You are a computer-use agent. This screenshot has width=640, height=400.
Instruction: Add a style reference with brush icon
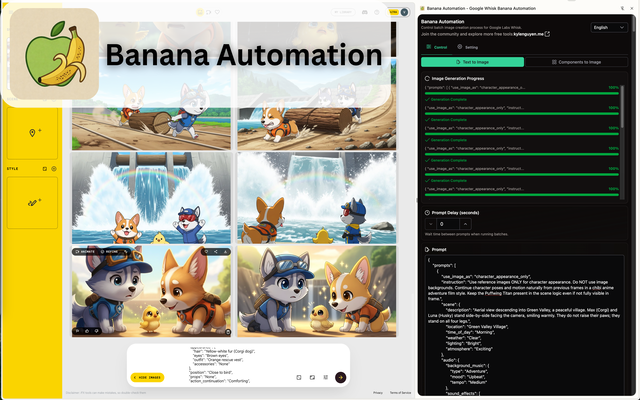[x=32, y=202]
